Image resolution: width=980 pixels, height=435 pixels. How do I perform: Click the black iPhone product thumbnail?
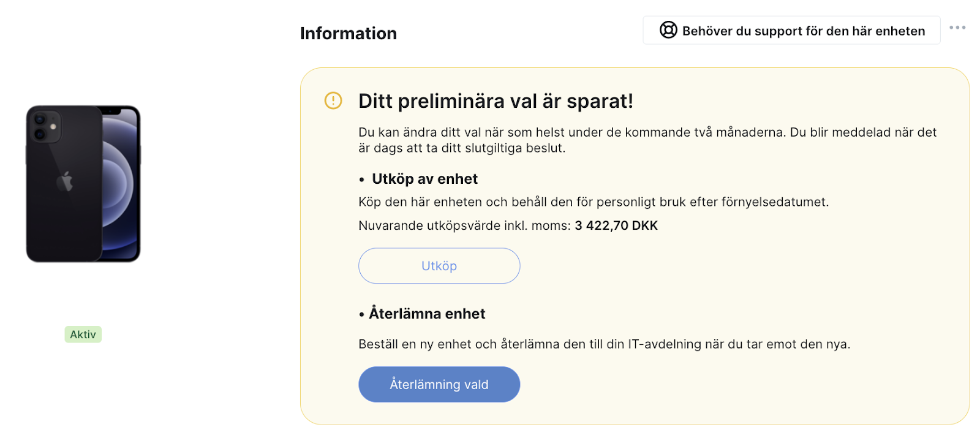(83, 184)
